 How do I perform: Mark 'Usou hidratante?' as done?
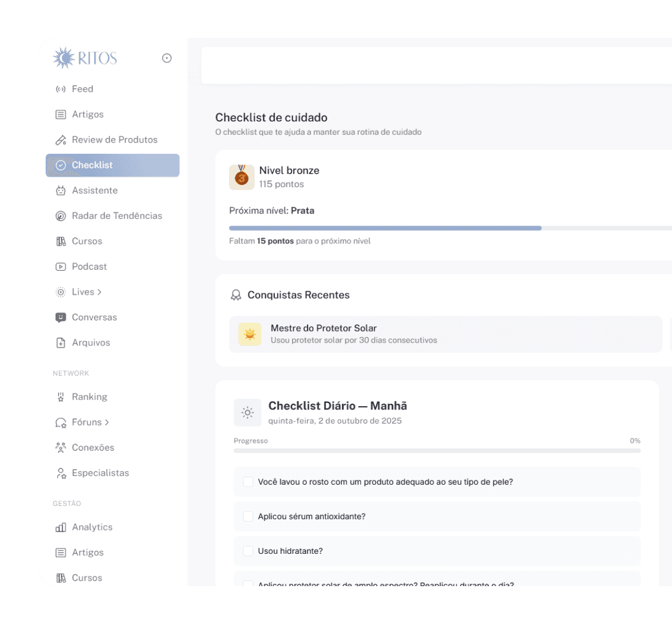[x=249, y=551]
